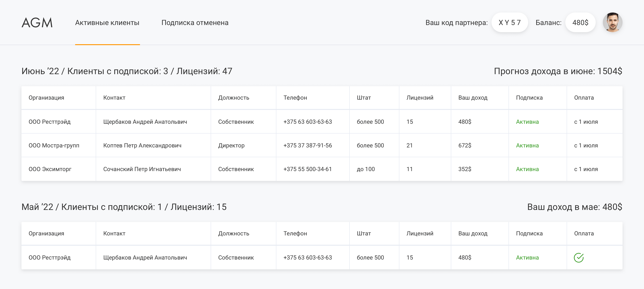Viewport: 644px width, 289px height.
Task: Click Коптев Петр Александрович contact
Action: click(142, 145)
